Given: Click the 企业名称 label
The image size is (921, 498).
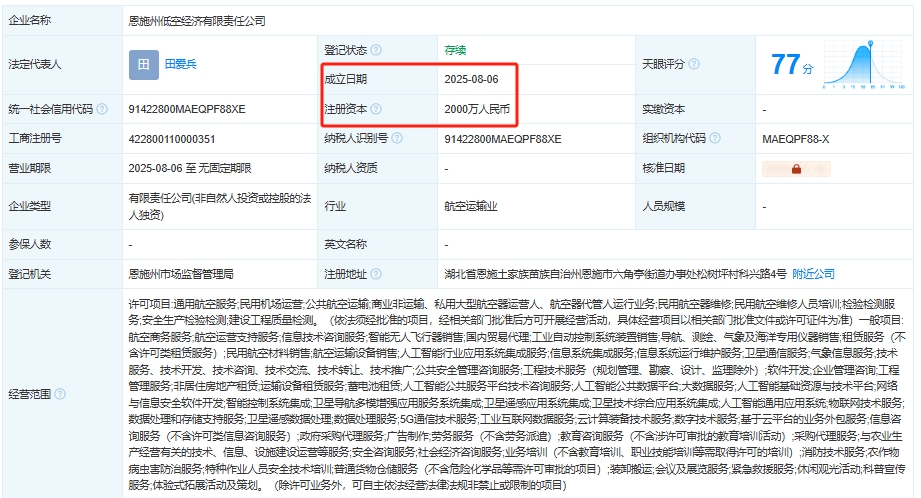Looking at the screenshot, I should 29,21.
